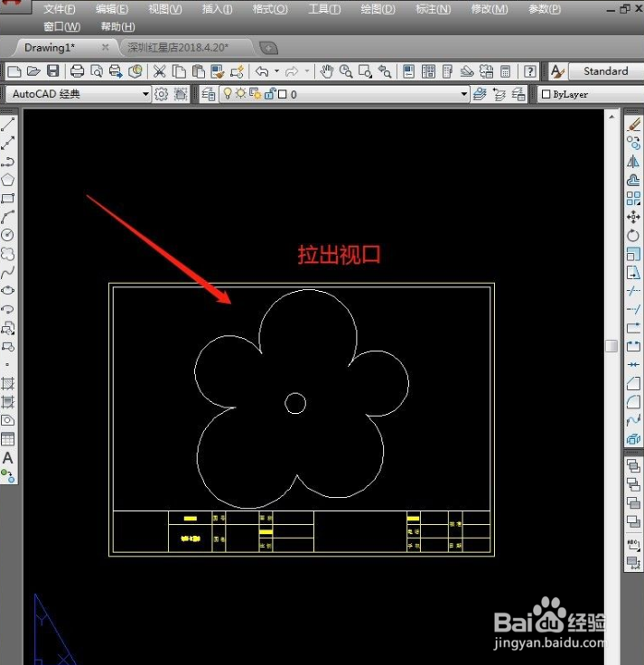The width and height of the screenshot is (644, 665).
Task: Select the Array tool
Action: pos(633,198)
